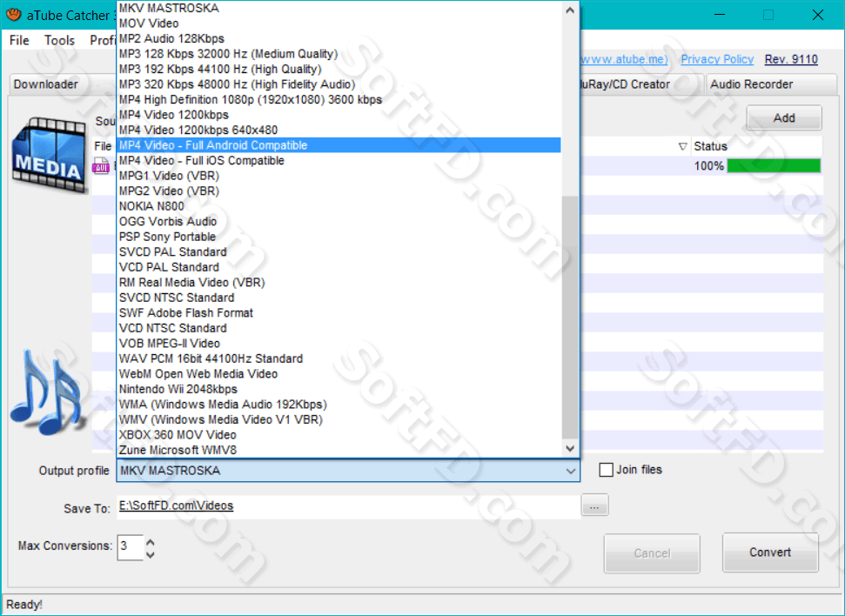Click the Status column header
The width and height of the screenshot is (845, 616).
click(756, 146)
